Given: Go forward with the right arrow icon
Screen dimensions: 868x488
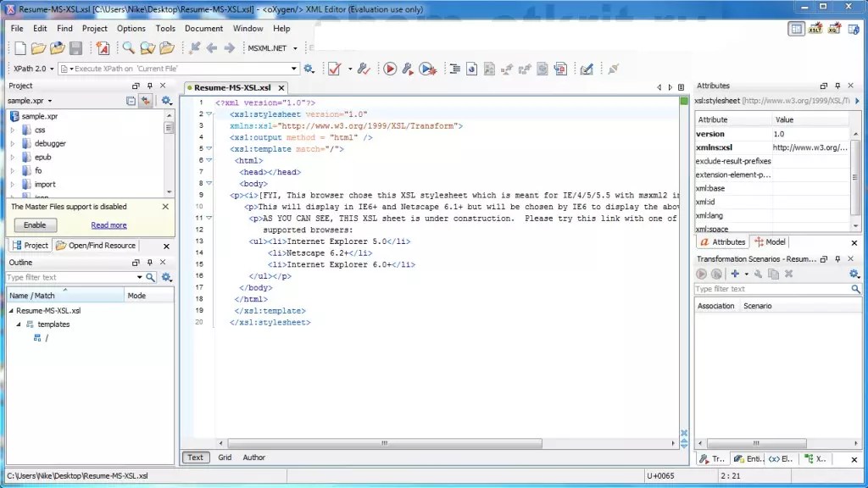Looking at the screenshot, I should pos(229,48).
